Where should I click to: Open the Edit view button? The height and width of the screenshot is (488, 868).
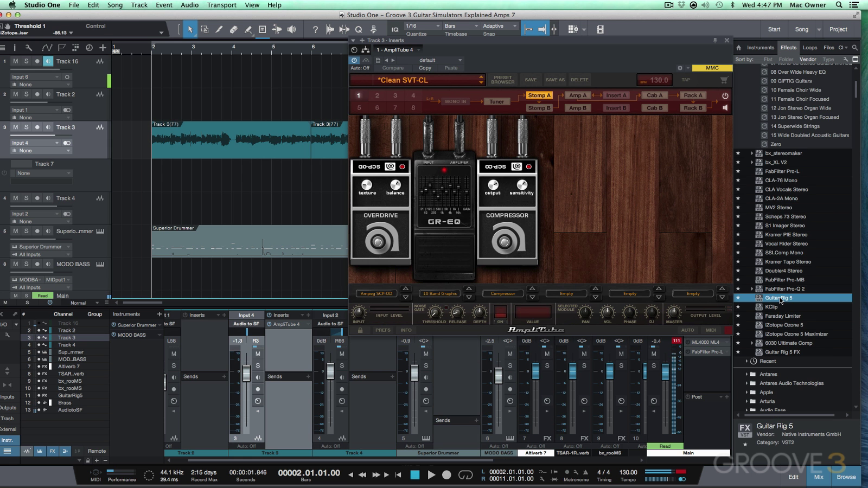[793, 477]
